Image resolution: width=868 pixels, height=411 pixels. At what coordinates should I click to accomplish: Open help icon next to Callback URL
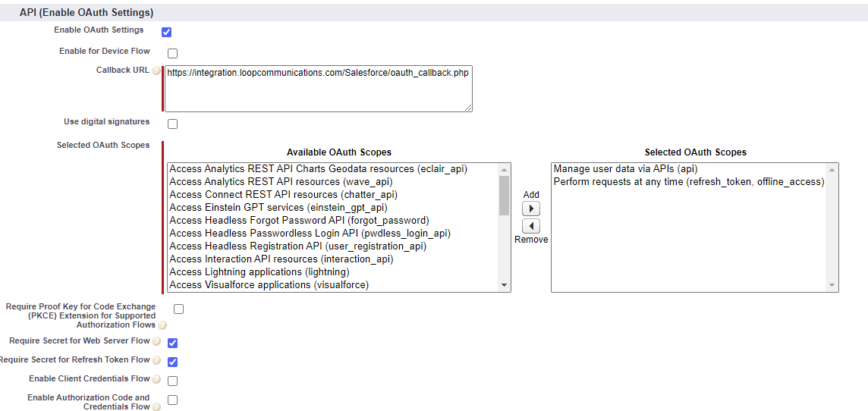[156, 71]
